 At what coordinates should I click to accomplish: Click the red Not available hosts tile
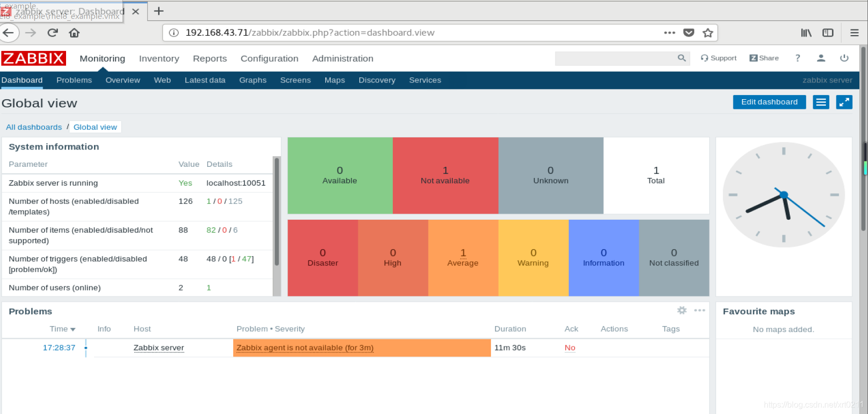click(x=445, y=175)
